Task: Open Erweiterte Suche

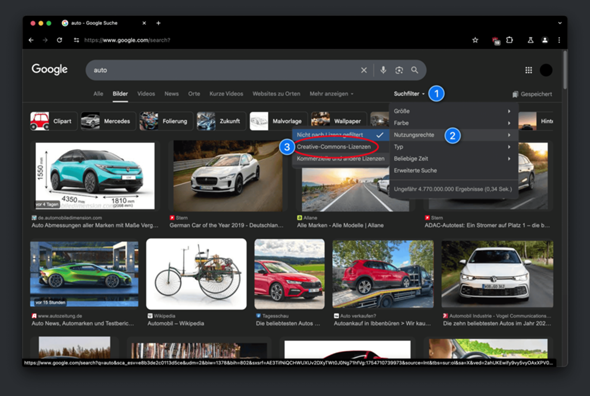Action: tap(453, 171)
